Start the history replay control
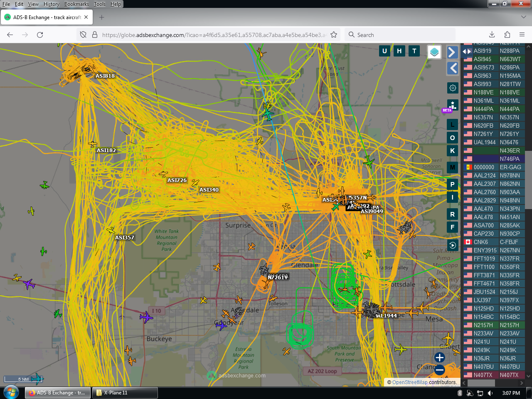The height and width of the screenshot is (399, 532). 453,245
